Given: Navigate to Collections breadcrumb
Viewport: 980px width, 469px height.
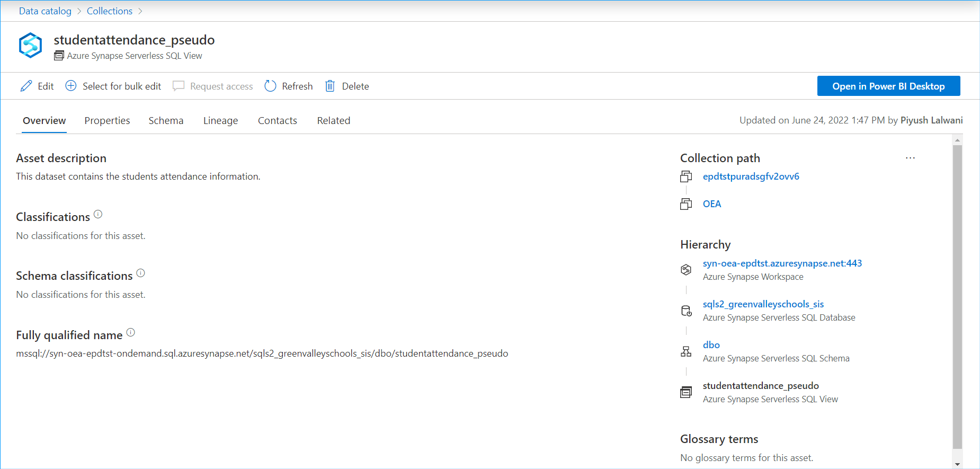Looking at the screenshot, I should tap(110, 11).
